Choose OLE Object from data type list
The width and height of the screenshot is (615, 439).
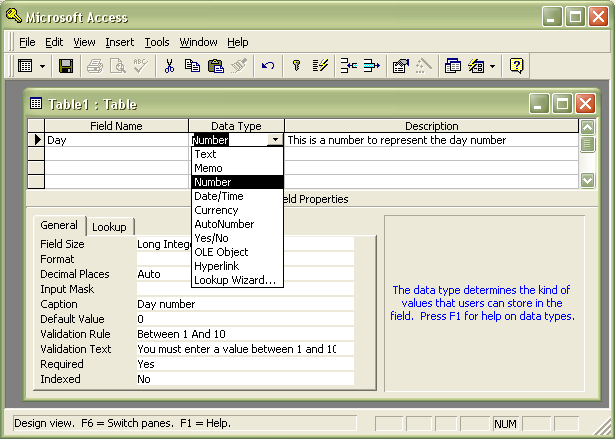237,252
